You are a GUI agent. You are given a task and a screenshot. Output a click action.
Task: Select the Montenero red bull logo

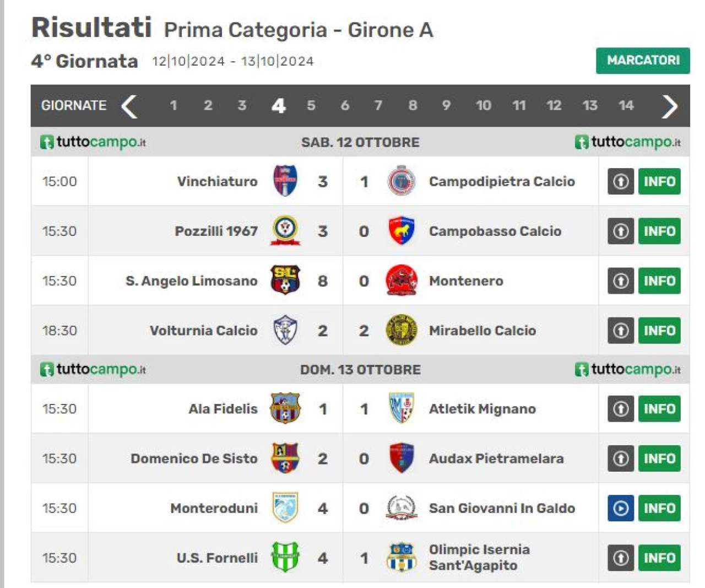tap(401, 280)
